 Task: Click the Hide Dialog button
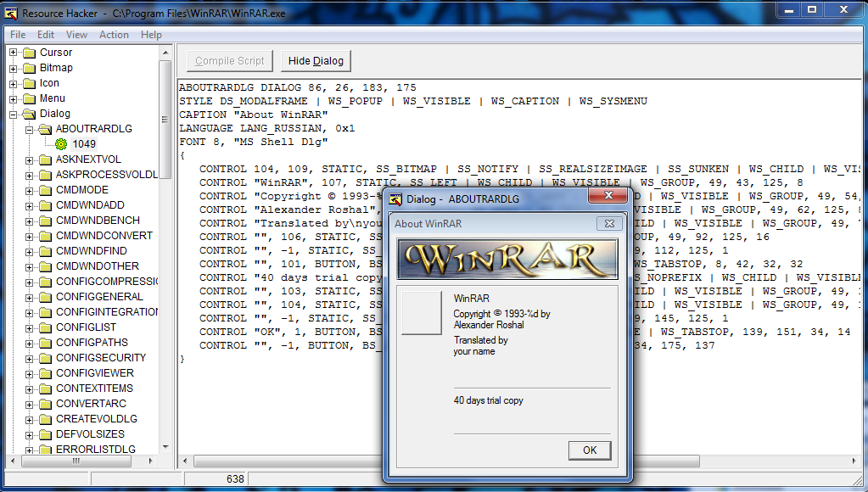tap(316, 61)
